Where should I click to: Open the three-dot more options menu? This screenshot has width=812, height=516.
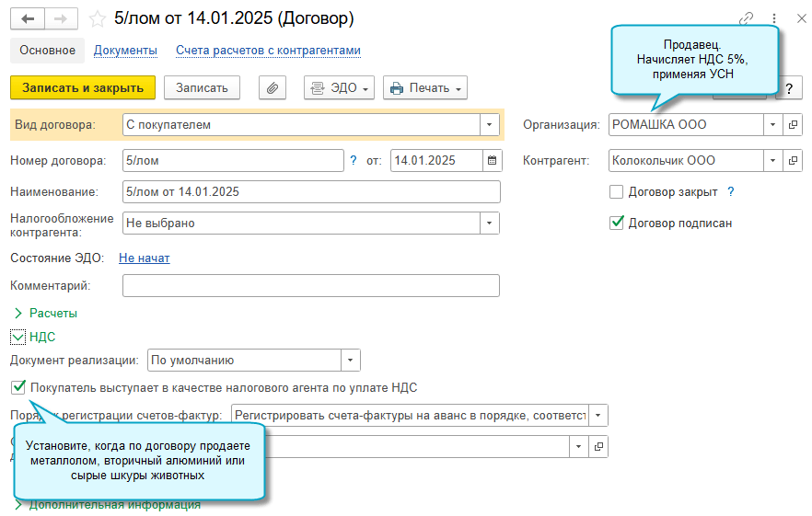click(x=774, y=18)
